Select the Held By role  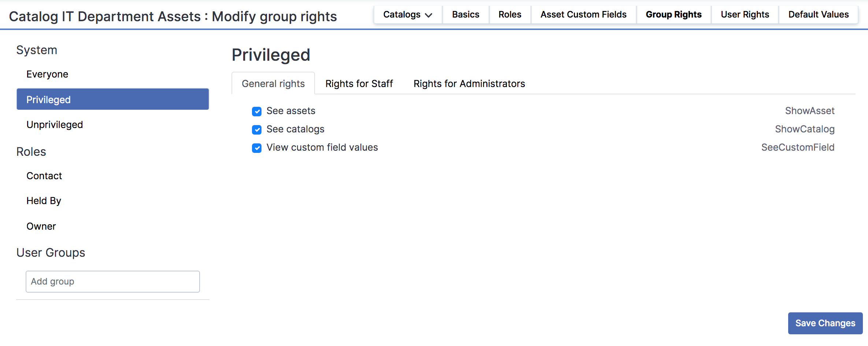coord(44,200)
